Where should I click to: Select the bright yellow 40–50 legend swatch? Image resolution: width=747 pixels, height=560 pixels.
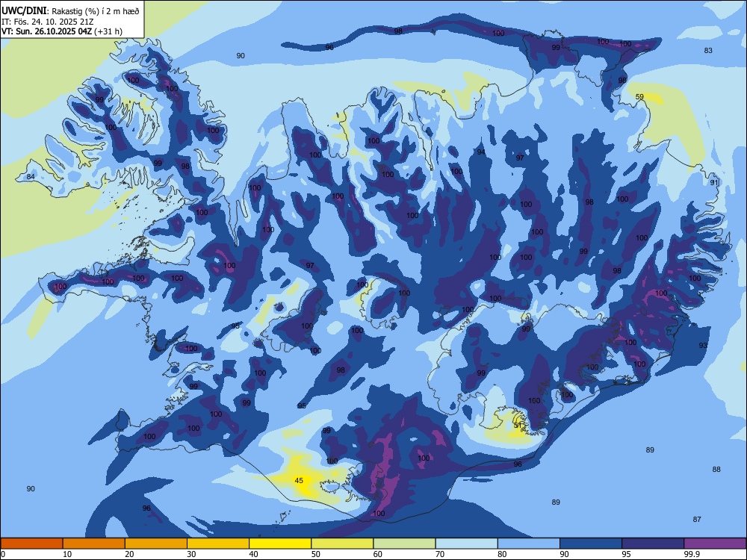pos(280,544)
